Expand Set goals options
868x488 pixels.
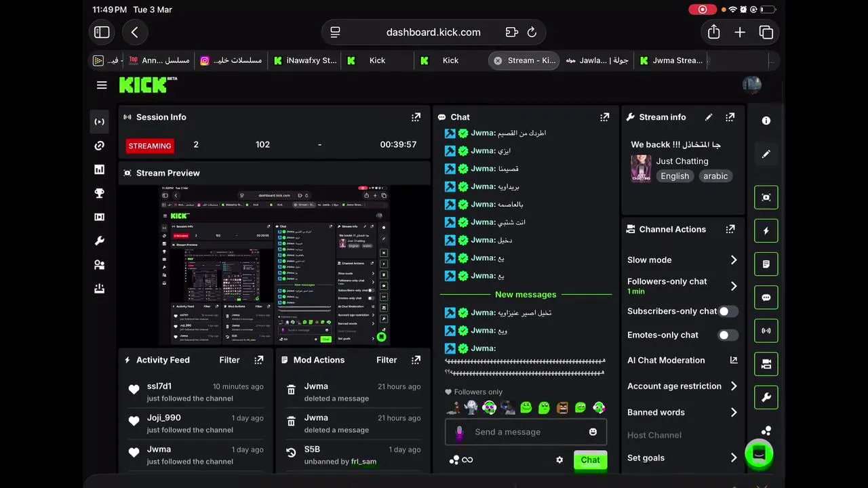coord(733,457)
